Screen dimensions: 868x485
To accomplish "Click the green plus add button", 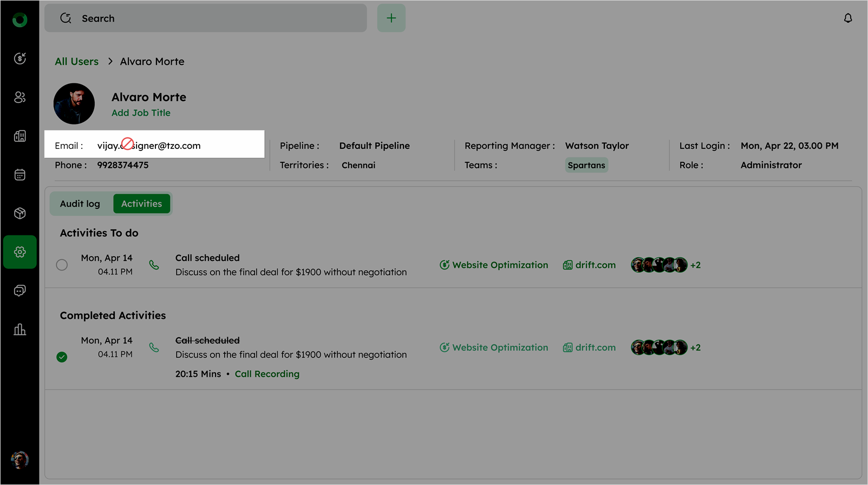I will 391,18.
